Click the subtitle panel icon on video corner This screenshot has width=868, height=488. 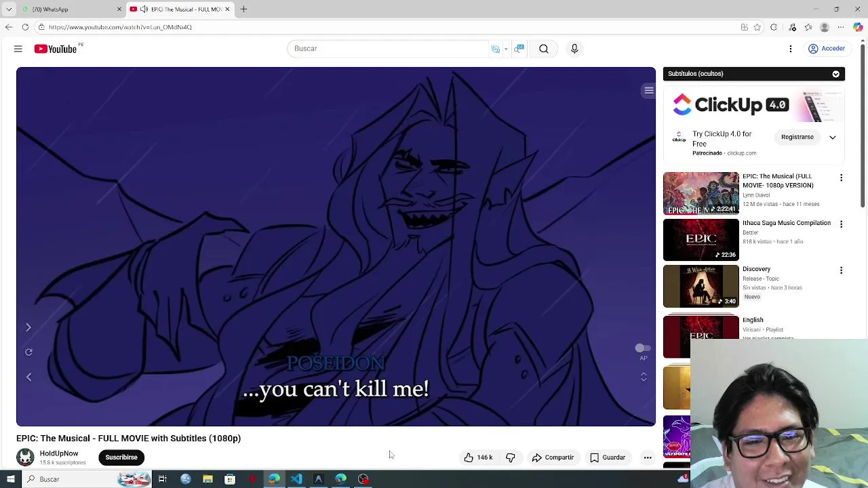[649, 90]
